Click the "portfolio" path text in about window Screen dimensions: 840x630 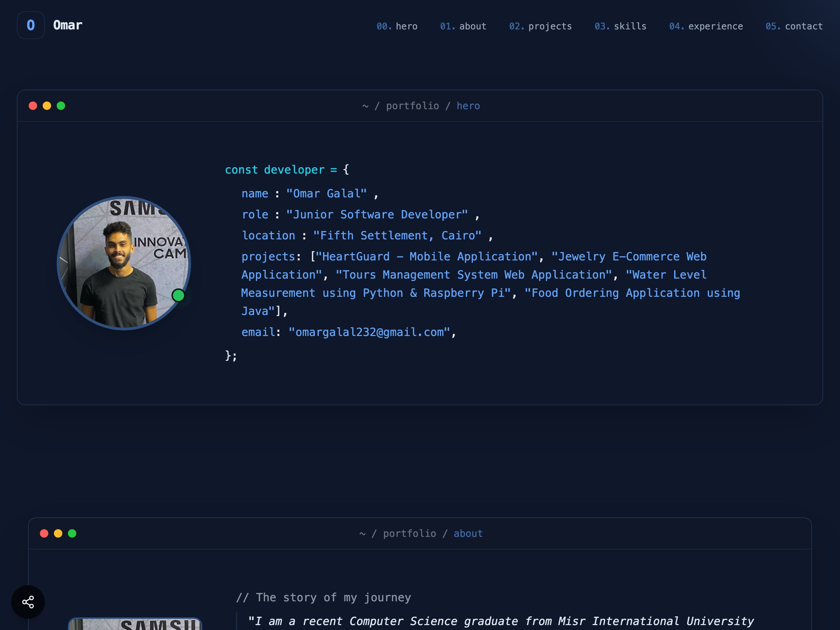point(409,533)
